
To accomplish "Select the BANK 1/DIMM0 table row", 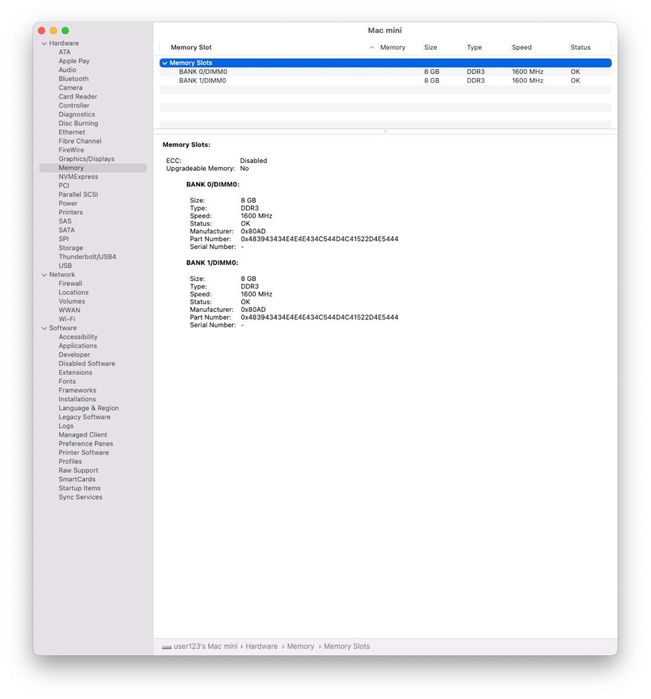I will point(385,81).
